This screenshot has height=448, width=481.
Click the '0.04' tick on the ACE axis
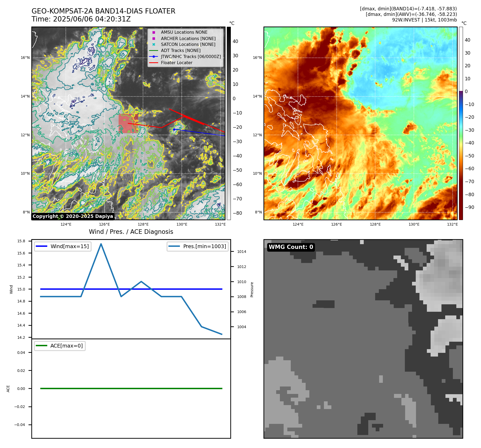[x=21, y=353]
